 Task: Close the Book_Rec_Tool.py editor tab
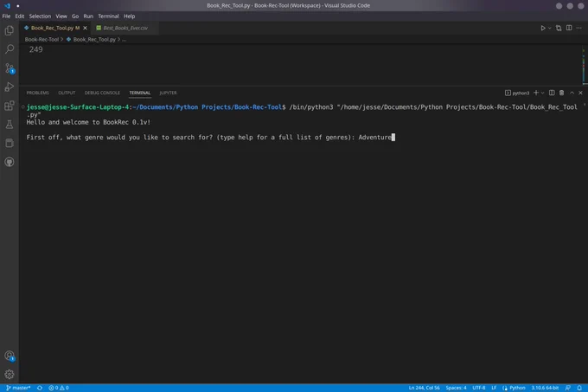point(85,29)
